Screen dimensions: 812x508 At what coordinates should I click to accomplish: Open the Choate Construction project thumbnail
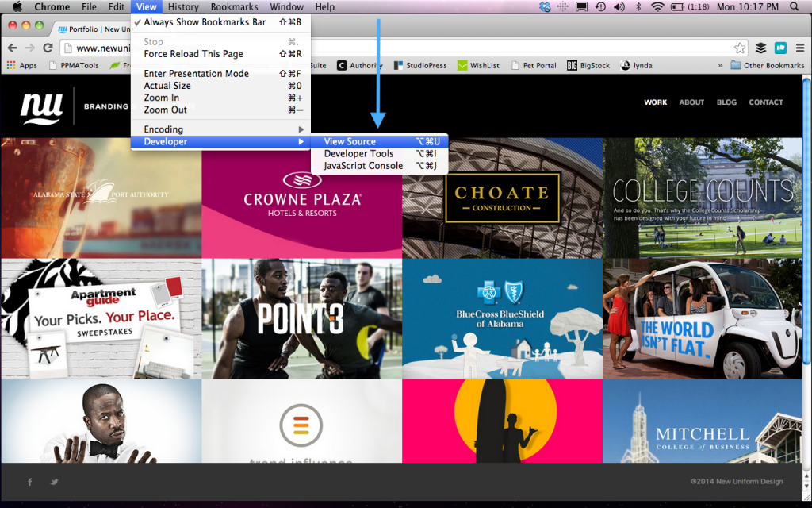[x=502, y=198]
